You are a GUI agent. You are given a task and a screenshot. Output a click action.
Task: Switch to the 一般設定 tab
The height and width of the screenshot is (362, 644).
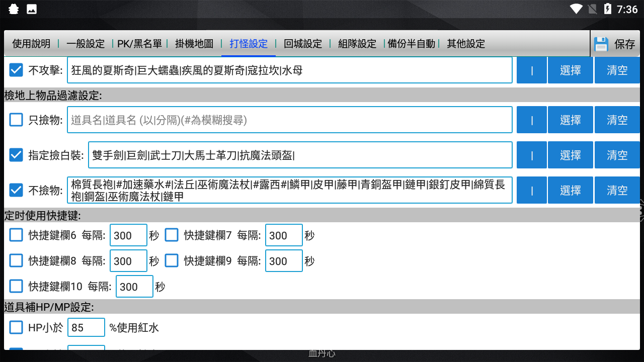86,44
